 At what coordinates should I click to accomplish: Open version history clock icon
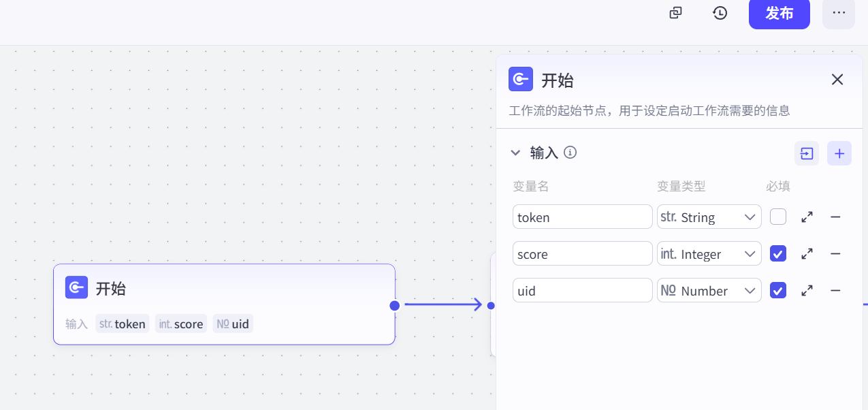(720, 13)
